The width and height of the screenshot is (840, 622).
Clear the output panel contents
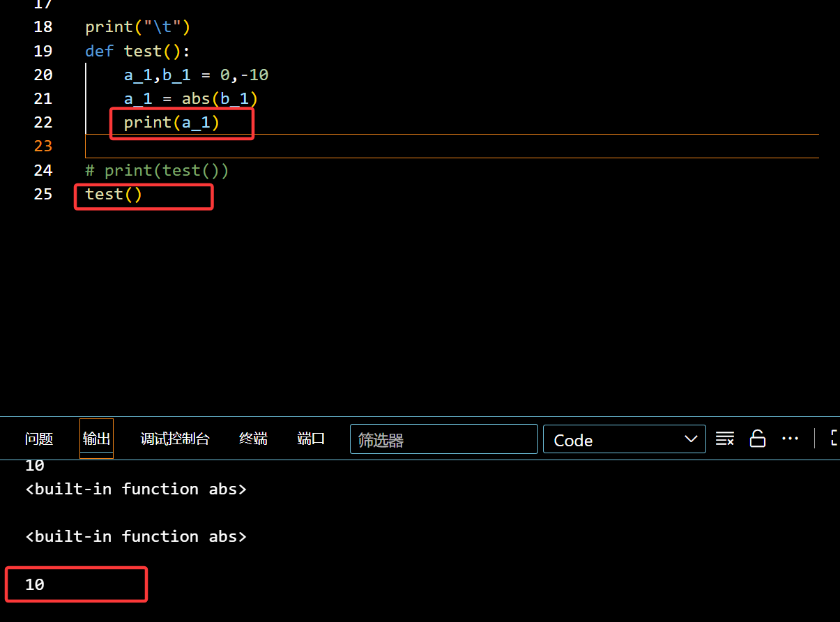tap(725, 439)
